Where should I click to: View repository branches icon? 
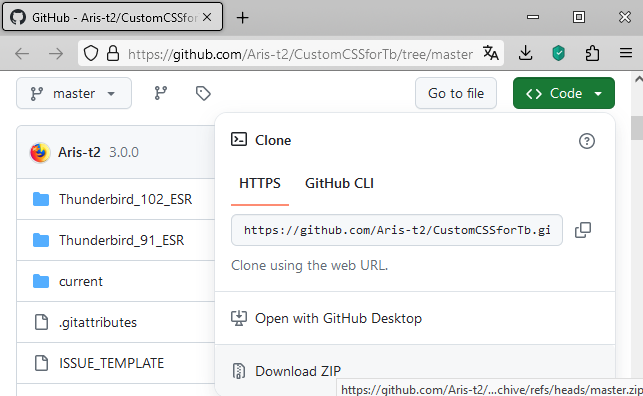click(161, 93)
